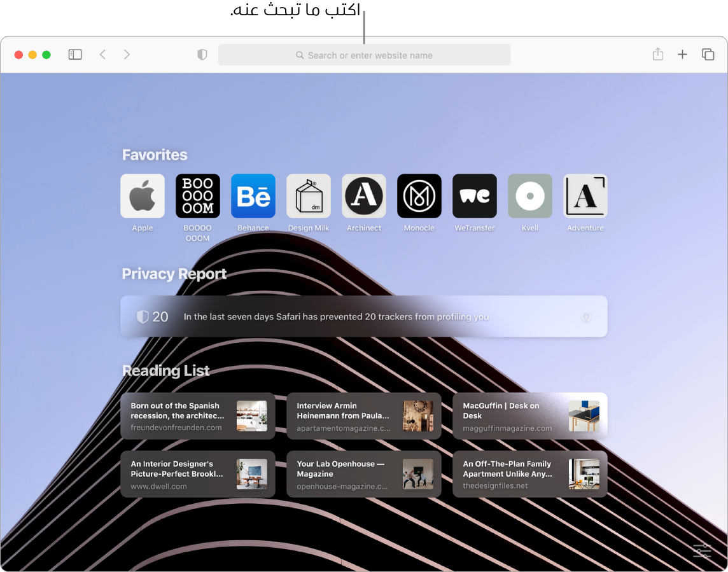Viewport: 728px width, 572px height.
Task: Open 'An Interior Designer's Picture-Perfect' article
Action: (198, 474)
